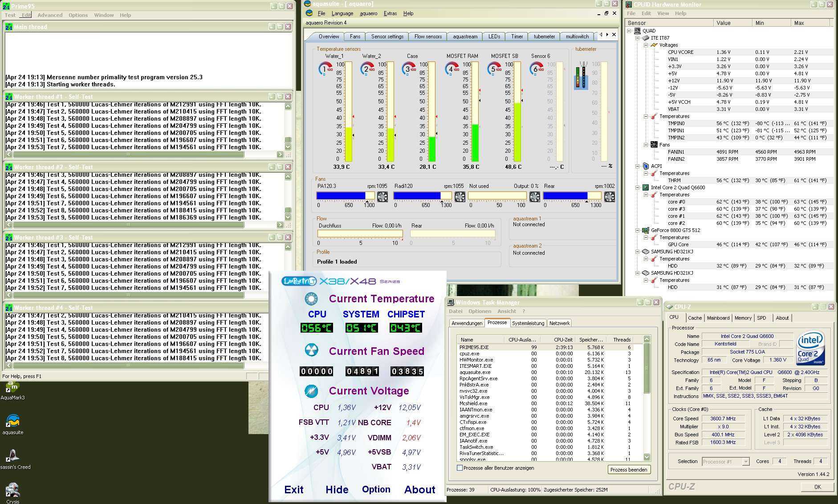Click the Hide button in LanParty monitor
Screen dimensions: 838x504
(x=337, y=490)
